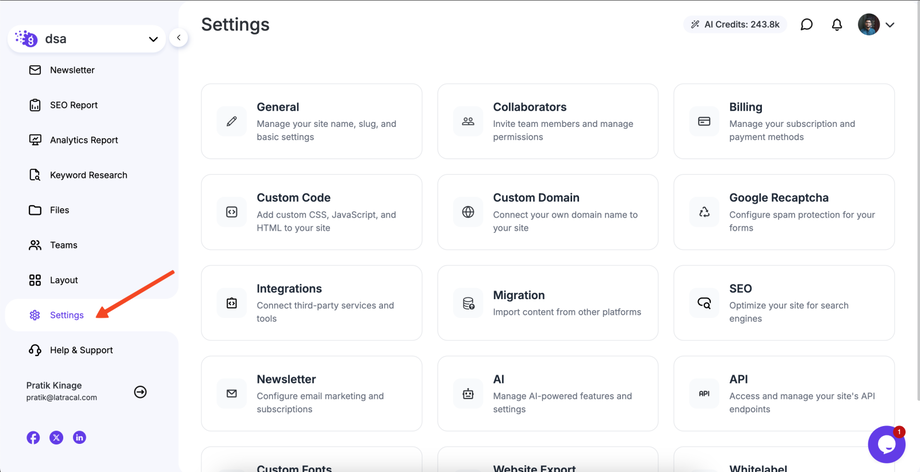Collapse the sidebar with the chevron button
Image resolution: width=920 pixels, height=472 pixels.
tap(178, 38)
